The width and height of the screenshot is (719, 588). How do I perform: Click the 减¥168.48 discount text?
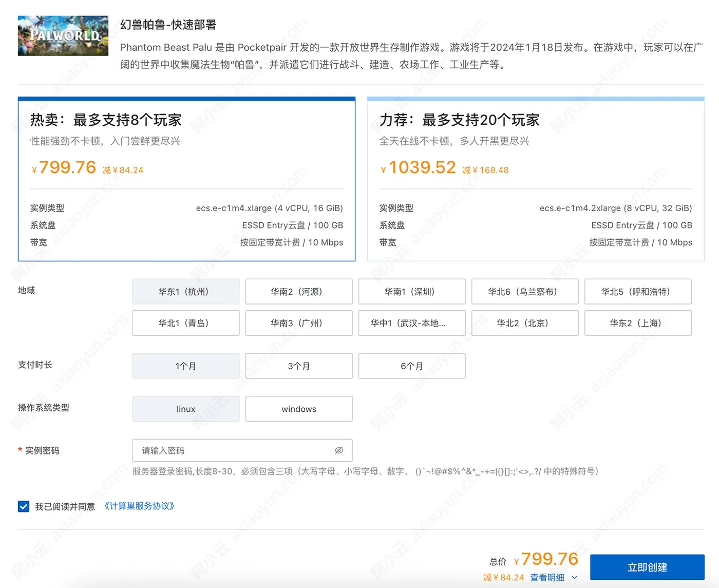coord(485,170)
